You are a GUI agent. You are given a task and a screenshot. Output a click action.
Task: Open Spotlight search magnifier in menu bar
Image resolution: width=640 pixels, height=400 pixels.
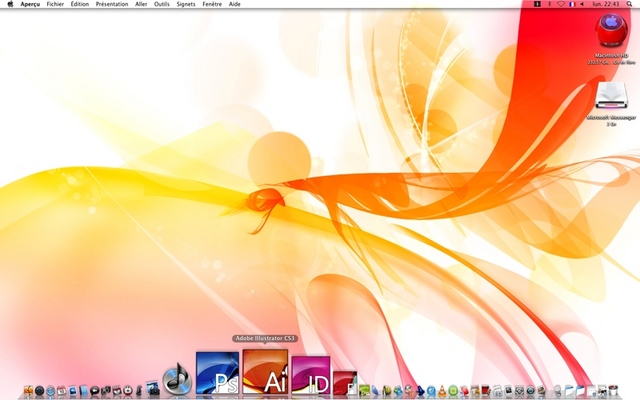pyautogui.click(x=629, y=4)
